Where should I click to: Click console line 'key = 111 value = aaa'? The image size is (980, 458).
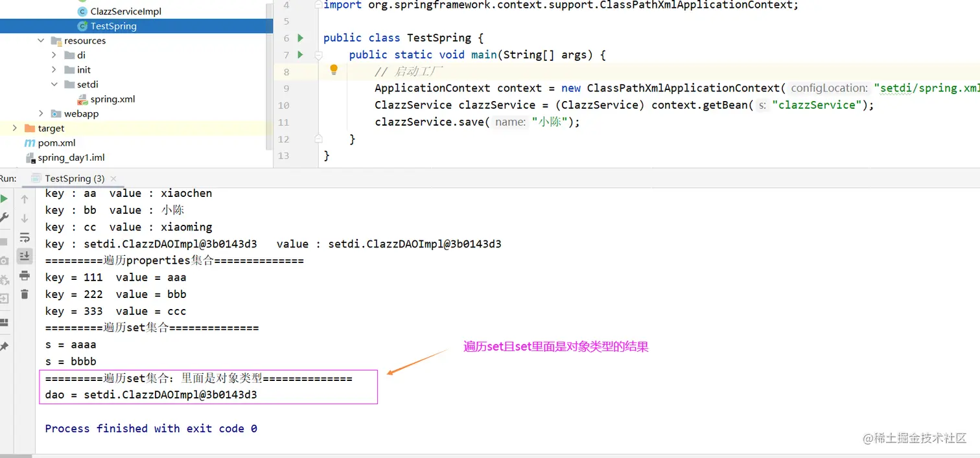115,277
